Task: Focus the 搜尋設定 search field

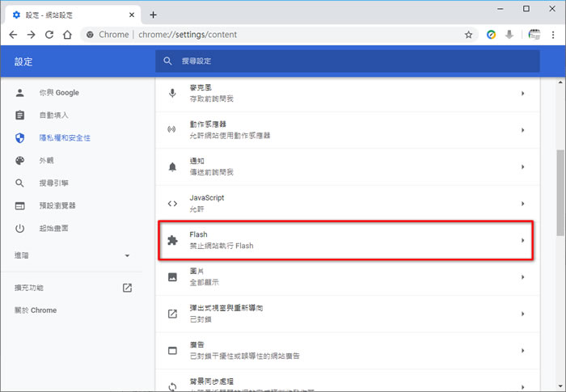Action: coord(347,61)
